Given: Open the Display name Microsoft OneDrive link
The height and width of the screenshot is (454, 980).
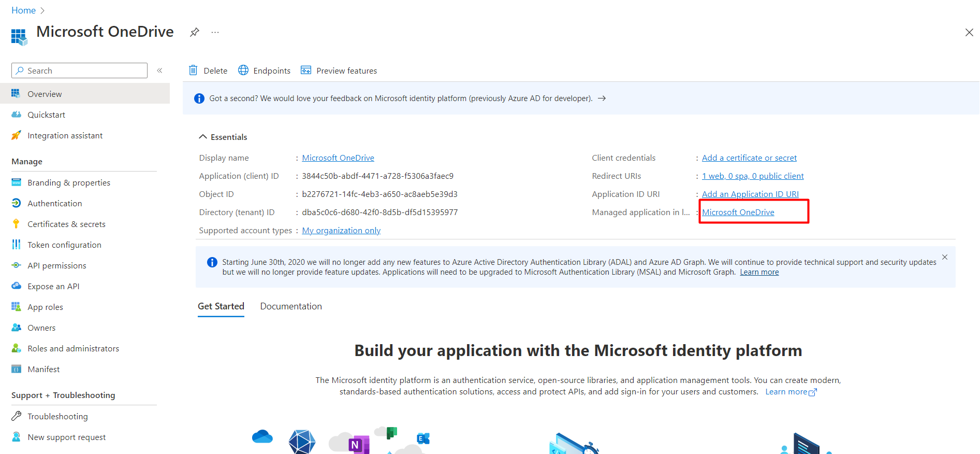Looking at the screenshot, I should click(338, 158).
